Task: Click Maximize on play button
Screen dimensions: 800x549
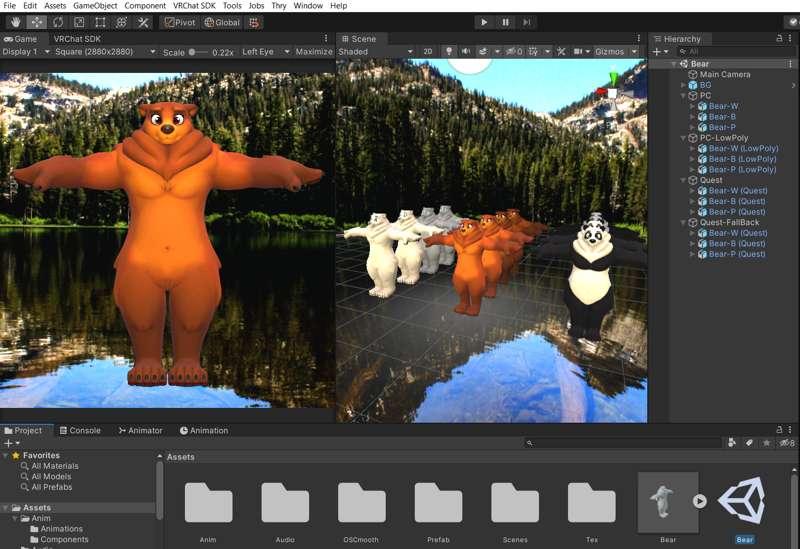Action: (313, 52)
